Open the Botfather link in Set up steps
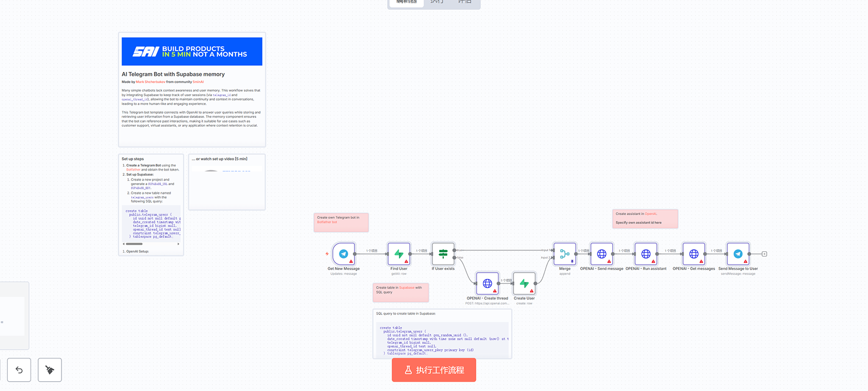Screen dimensions: 868x391 tap(133, 170)
